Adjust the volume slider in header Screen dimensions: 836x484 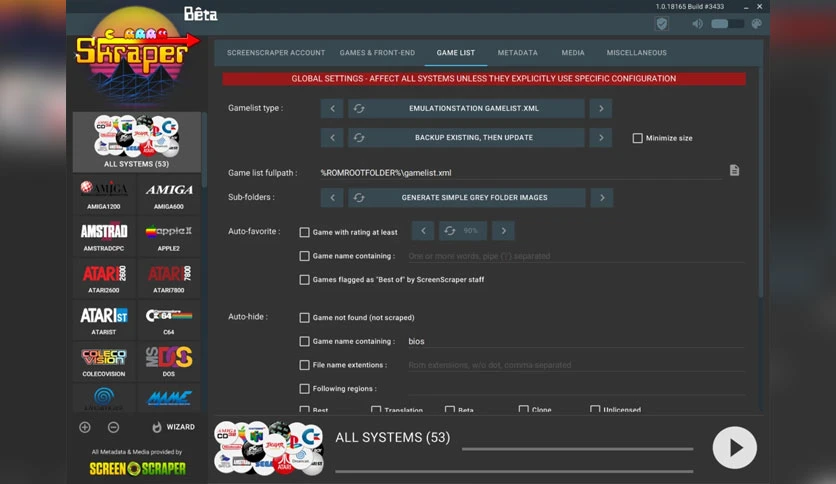click(x=727, y=24)
